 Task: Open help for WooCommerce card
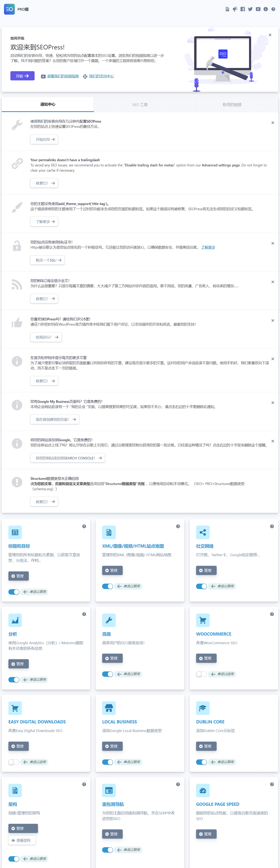[272, 614]
